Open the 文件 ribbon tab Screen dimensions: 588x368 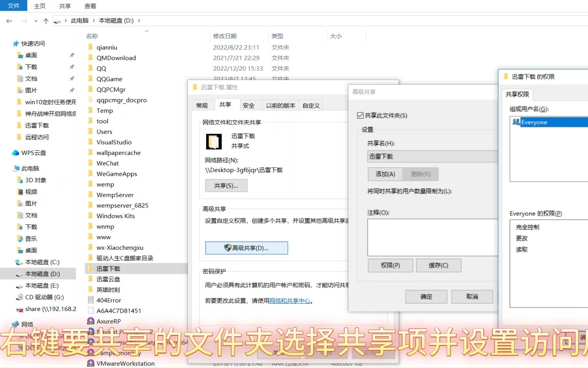pos(14,6)
